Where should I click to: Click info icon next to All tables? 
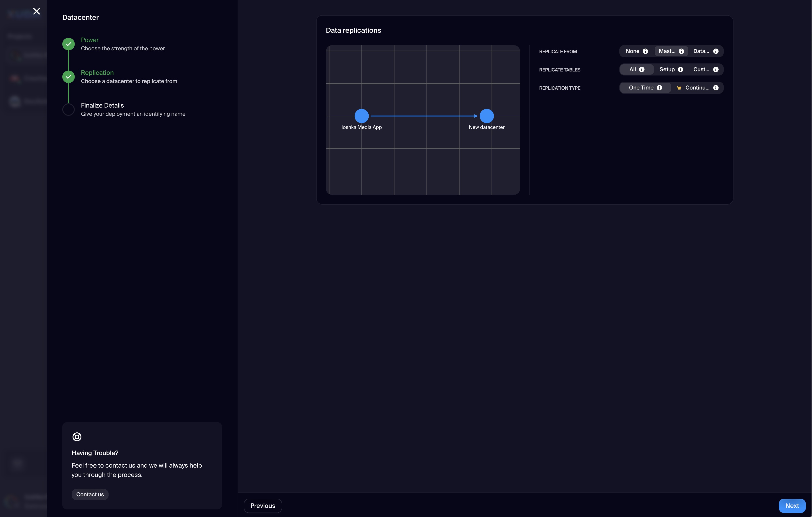642,69
